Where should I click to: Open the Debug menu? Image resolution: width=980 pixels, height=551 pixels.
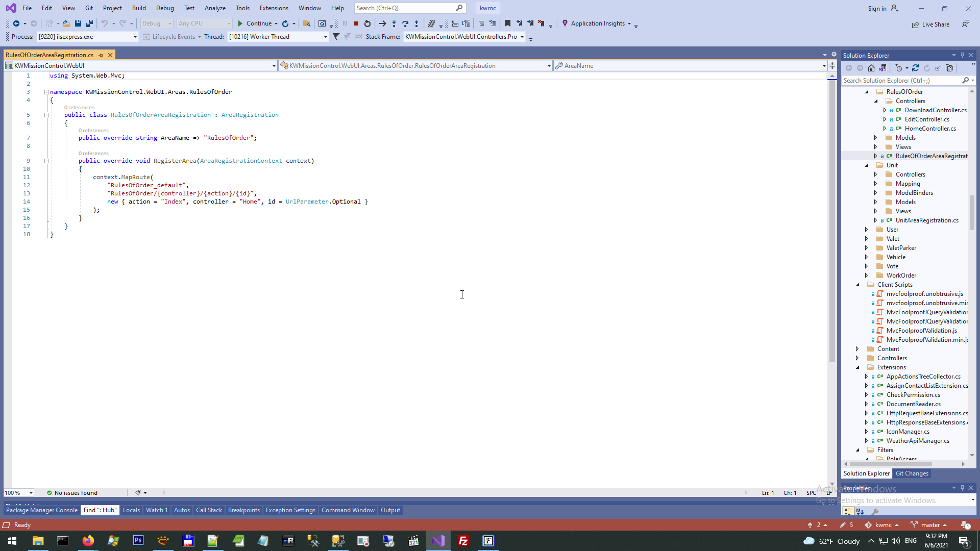(x=165, y=8)
